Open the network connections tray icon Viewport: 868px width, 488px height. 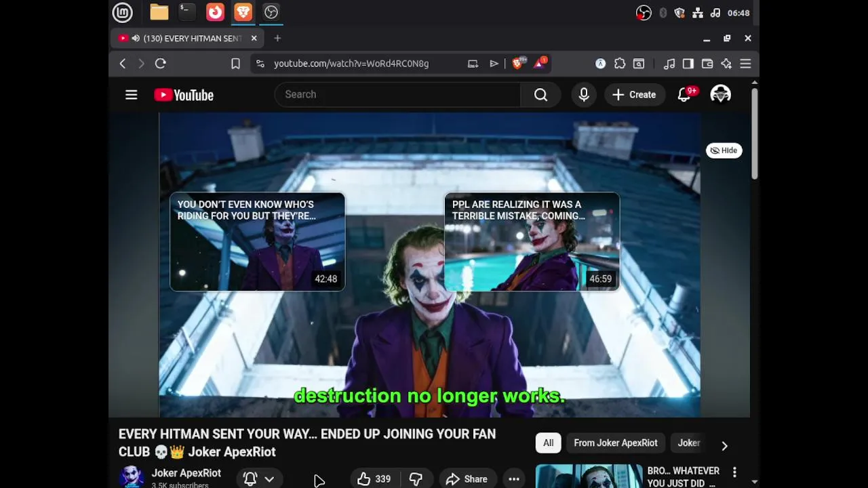(x=698, y=13)
